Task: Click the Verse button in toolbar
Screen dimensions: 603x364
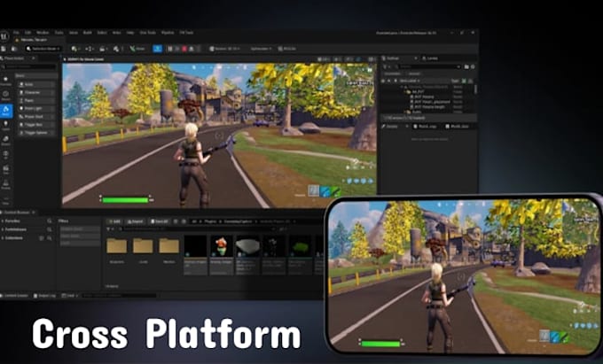Action: point(137,49)
